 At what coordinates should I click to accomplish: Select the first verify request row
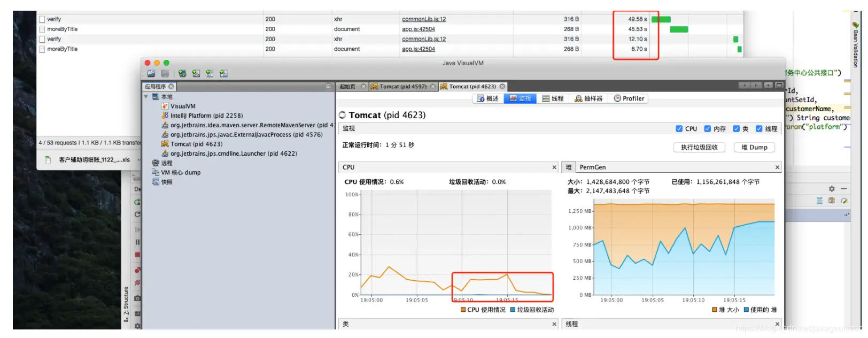(x=390, y=19)
